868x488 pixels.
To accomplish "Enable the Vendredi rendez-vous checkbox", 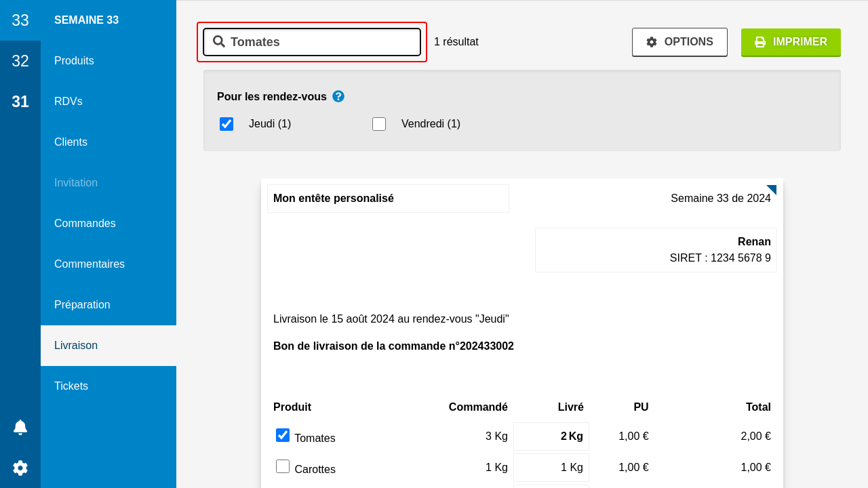I will [x=379, y=124].
